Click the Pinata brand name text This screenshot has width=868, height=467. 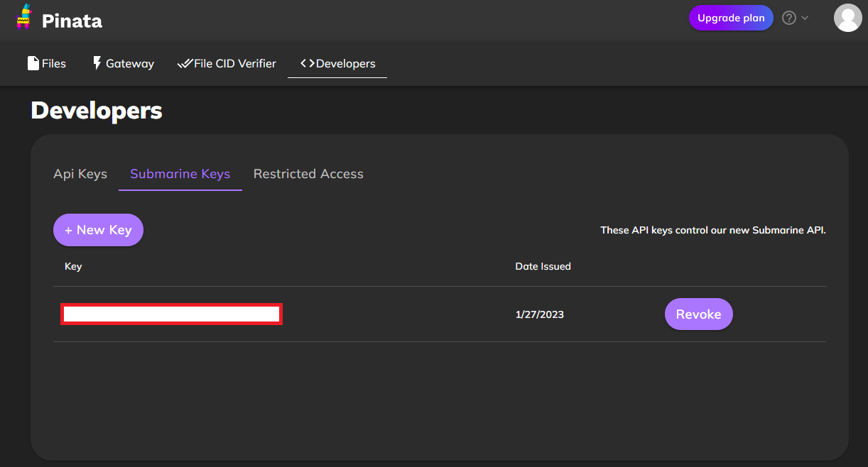72,21
